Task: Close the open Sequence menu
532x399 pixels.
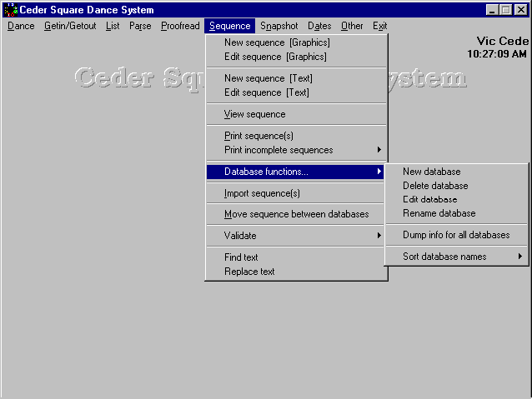Action: [x=229, y=26]
